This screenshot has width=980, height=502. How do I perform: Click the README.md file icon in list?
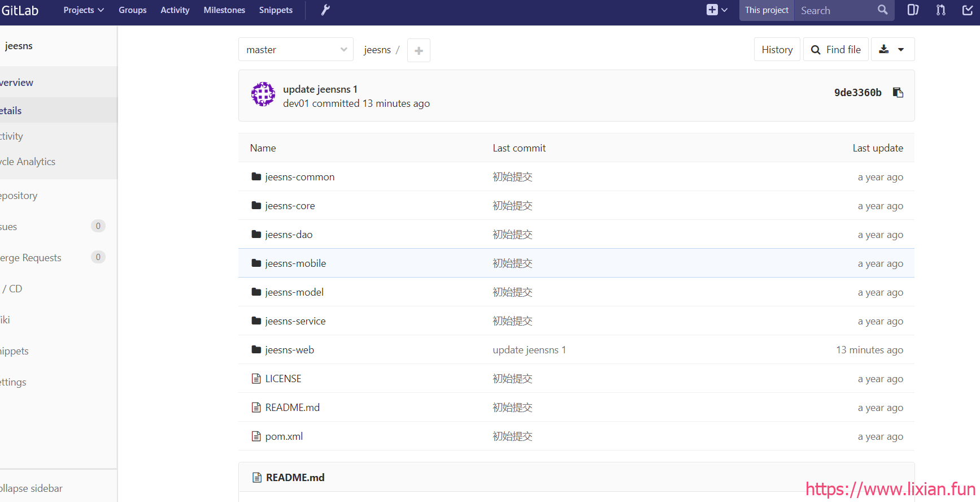point(256,408)
